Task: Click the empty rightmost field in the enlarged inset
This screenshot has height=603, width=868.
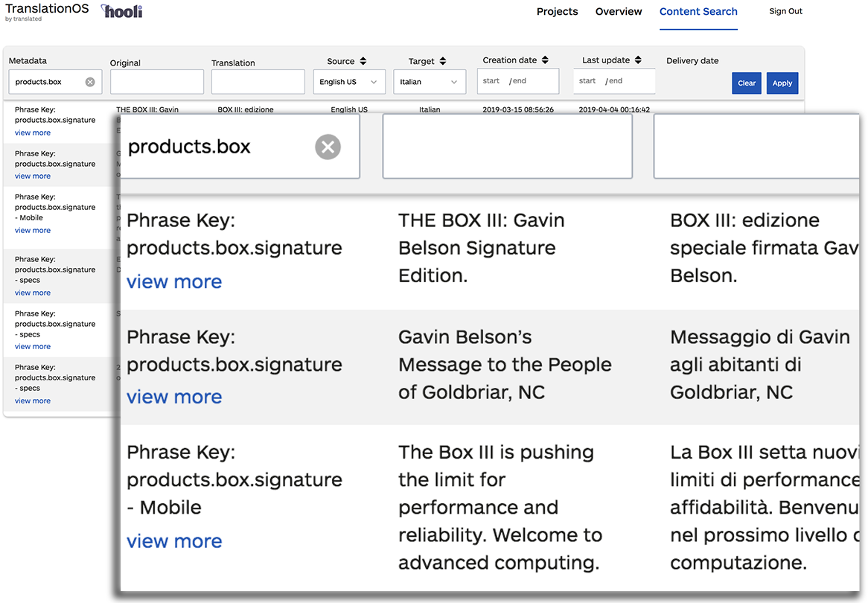Action: click(x=756, y=147)
